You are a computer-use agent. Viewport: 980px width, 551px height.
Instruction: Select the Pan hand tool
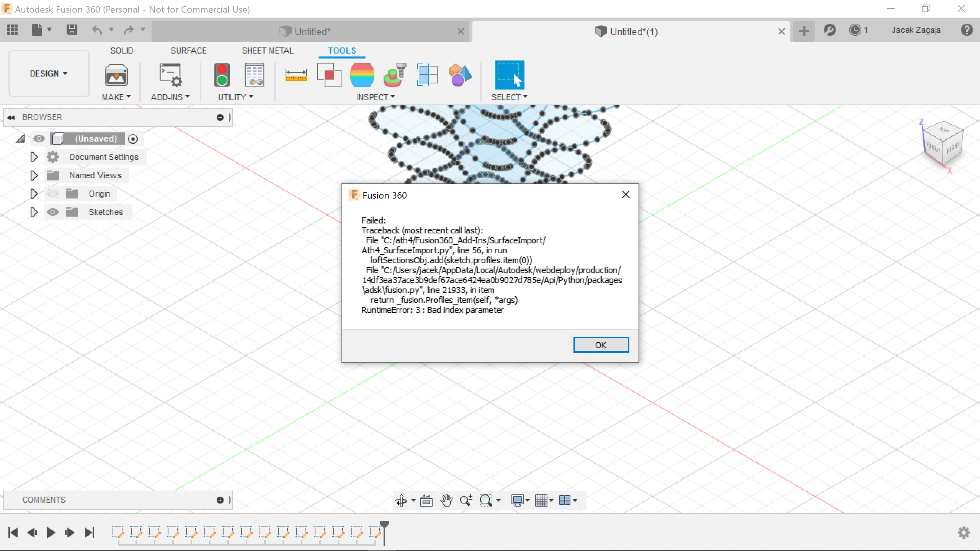446,500
